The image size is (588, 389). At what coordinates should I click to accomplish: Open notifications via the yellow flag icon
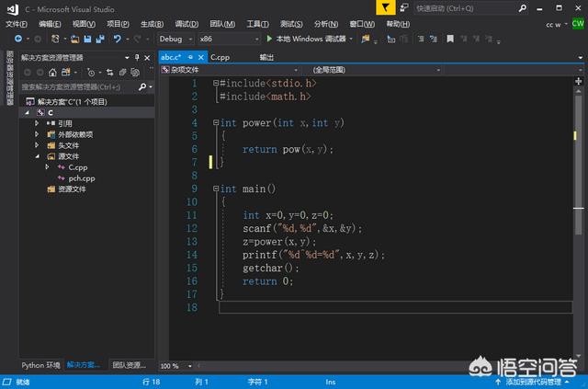[386, 8]
